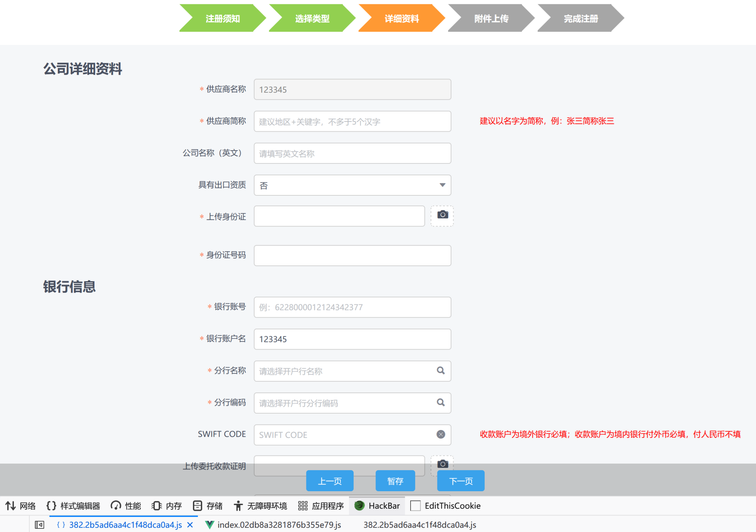Open the 分行编码 branch code search icon

(x=440, y=403)
